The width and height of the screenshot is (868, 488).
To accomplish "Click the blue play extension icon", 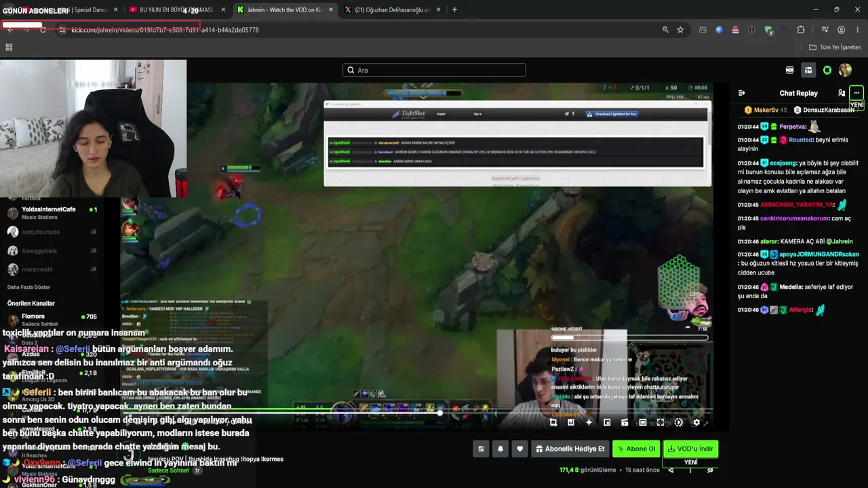I will tap(719, 30).
